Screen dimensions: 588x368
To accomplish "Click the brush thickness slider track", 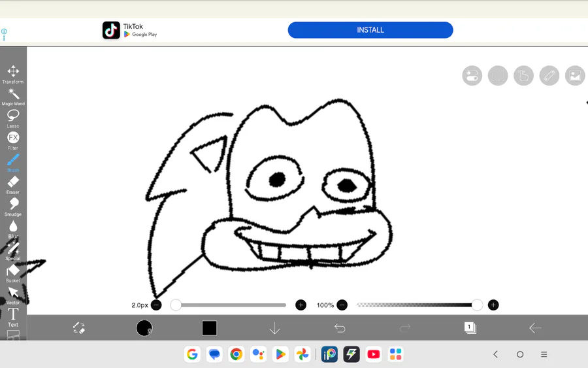I will 229,305.
